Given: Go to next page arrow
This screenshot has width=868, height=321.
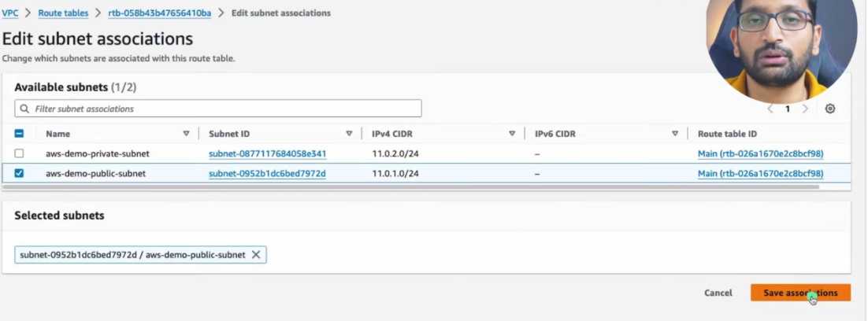Looking at the screenshot, I should [x=805, y=109].
